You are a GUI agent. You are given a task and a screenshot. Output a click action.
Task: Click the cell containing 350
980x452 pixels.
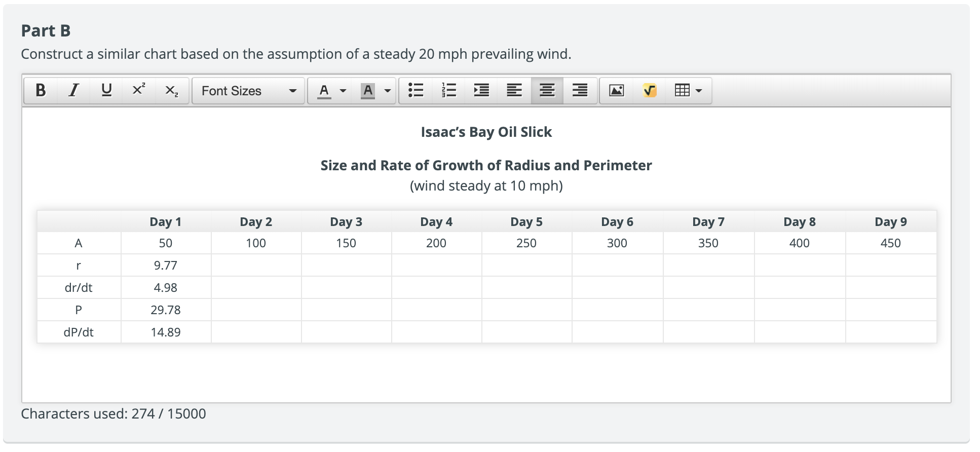[x=708, y=243]
